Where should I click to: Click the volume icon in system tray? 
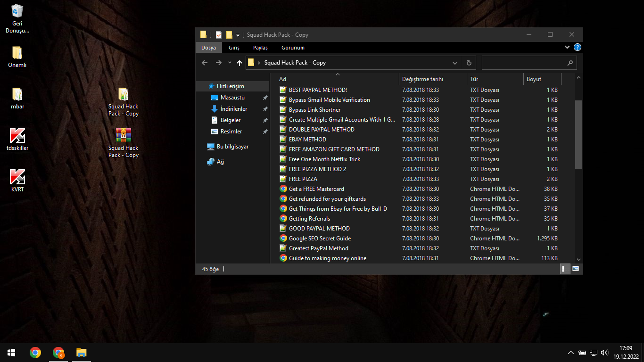[605, 353]
